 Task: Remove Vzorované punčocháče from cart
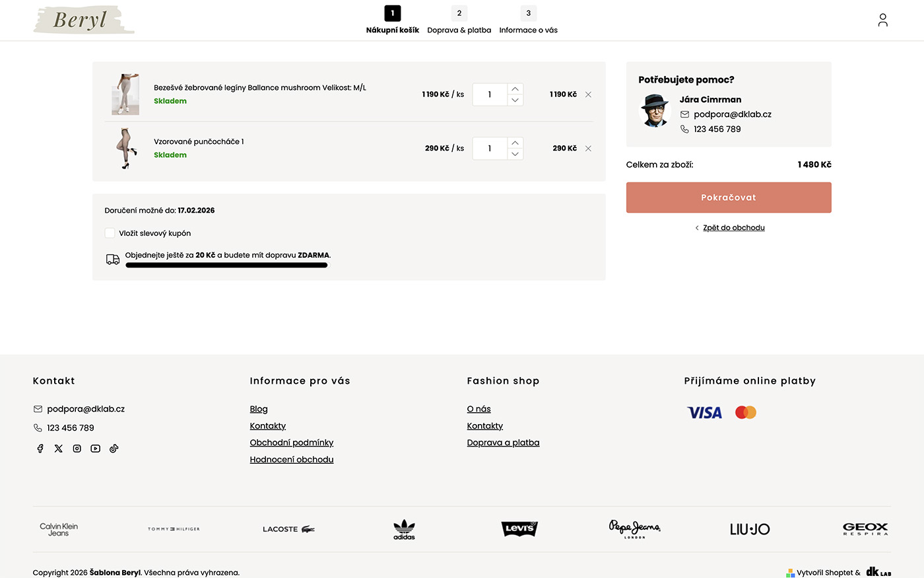pos(588,149)
